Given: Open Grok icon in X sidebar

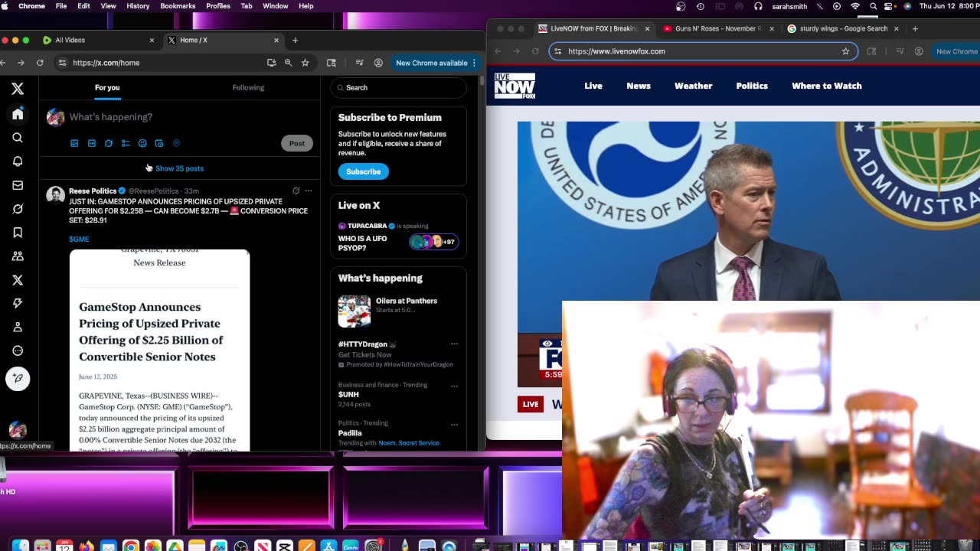Looking at the screenshot, I should (18, 209).
